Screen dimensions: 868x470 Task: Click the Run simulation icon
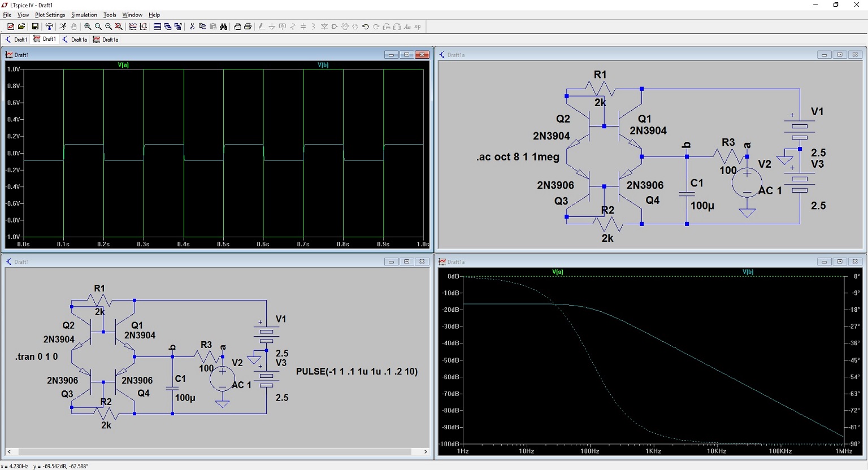click(x=63, y=27)
